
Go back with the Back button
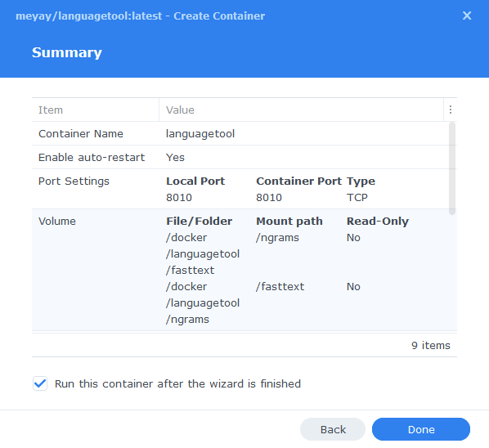pyautogui.click(x=333, y=429)
